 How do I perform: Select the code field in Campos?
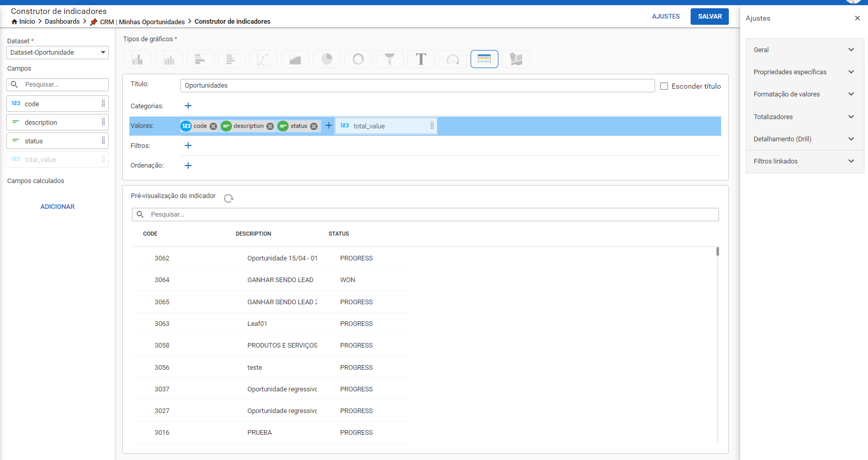click(57, 104)
